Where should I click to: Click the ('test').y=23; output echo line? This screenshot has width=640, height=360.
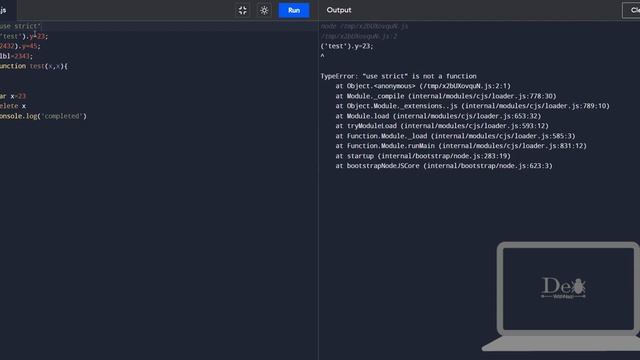[x=347, y=46]
